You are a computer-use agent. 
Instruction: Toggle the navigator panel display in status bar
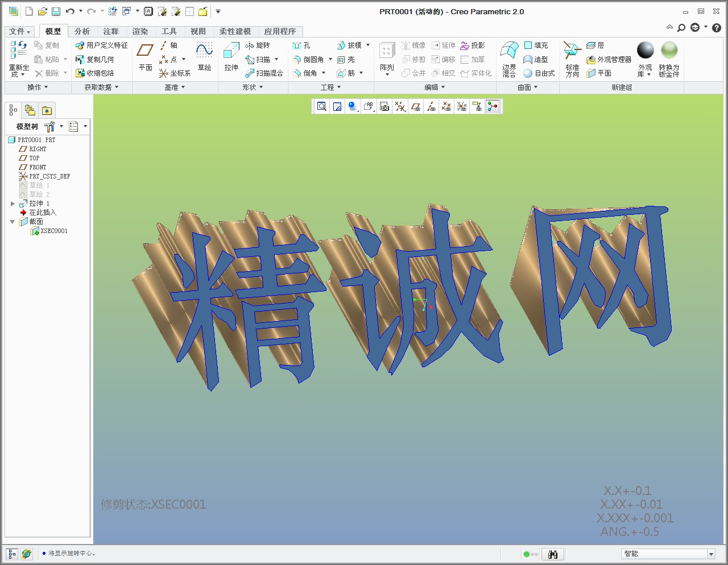(x=12, y=554)
